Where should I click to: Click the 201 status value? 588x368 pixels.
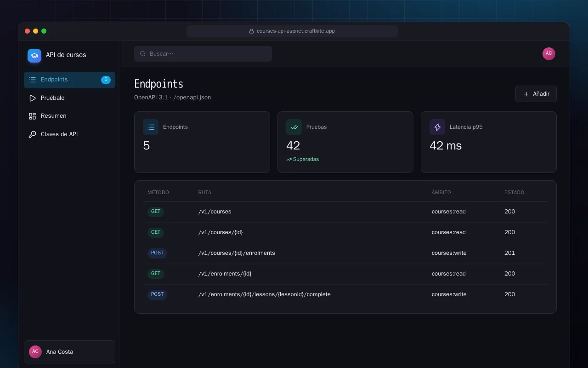[509, 253]
